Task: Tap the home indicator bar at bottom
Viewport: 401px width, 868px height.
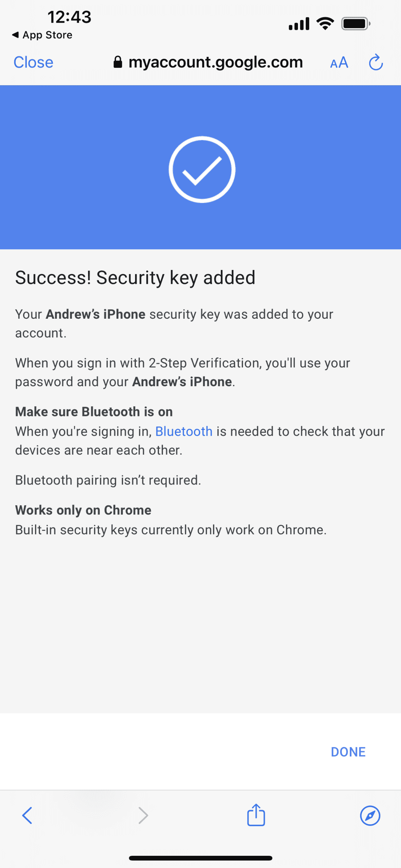Action: [200, 859]
